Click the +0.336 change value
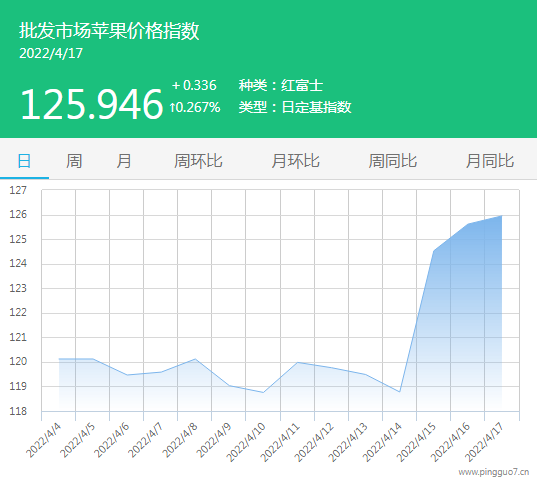 pos(194,85)
